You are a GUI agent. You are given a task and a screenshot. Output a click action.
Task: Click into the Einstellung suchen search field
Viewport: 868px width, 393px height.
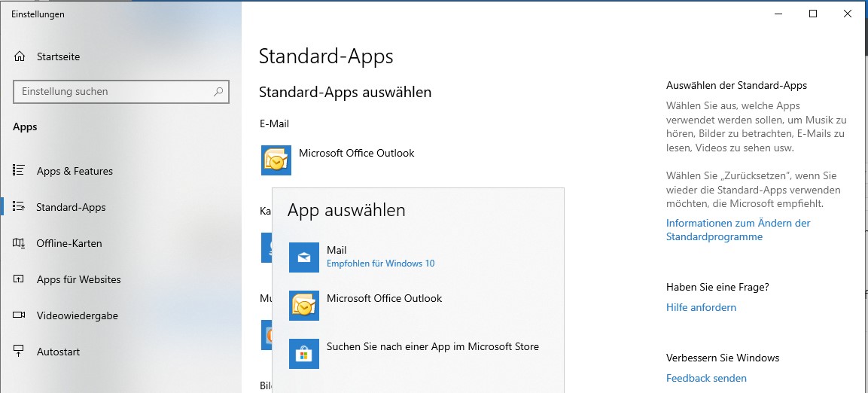click(120, 91)
